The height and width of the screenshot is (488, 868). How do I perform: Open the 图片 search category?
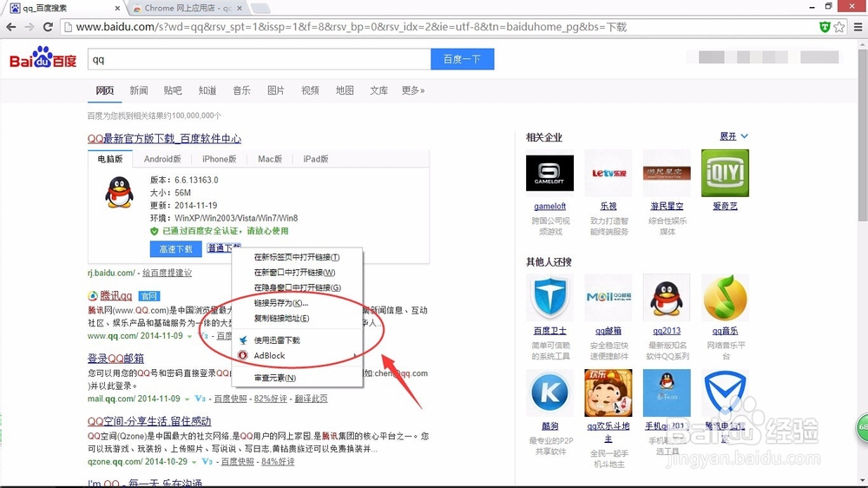point(276,90)
